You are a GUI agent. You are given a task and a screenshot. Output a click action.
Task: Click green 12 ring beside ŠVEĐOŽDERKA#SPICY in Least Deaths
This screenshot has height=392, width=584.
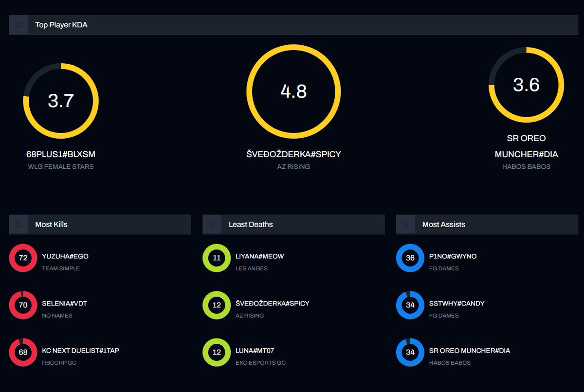(x=217, y=305)
